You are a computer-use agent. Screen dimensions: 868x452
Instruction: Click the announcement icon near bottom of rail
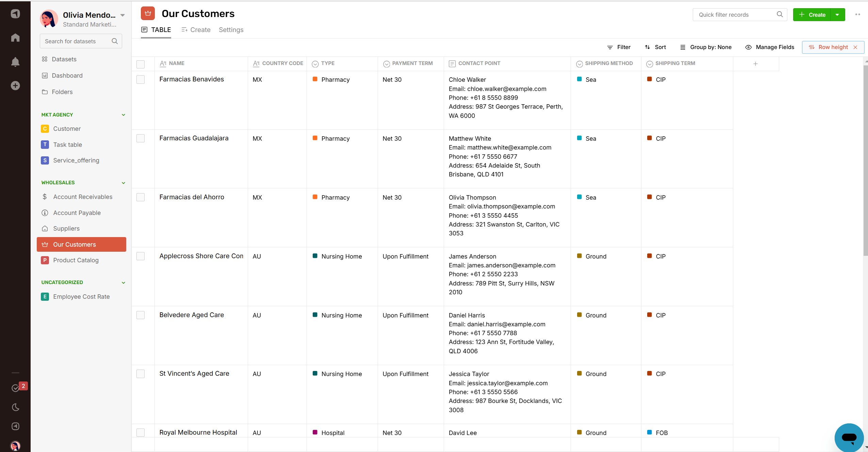(16, 426)
